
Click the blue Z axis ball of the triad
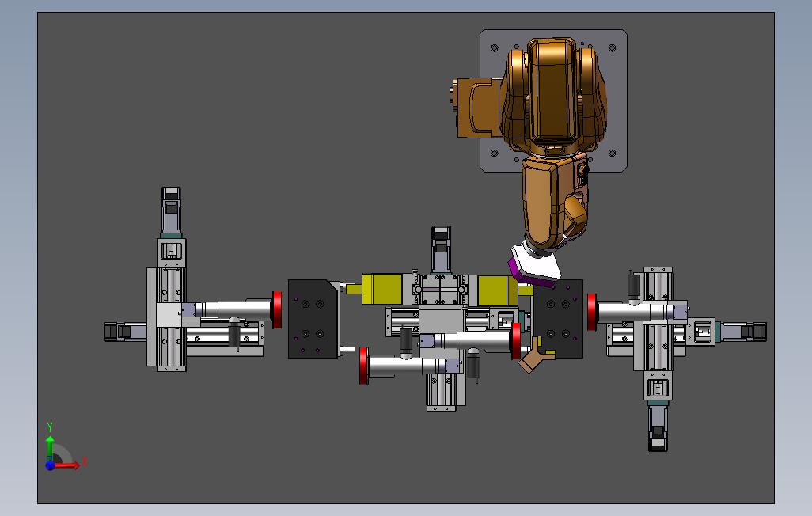point(50,466)
